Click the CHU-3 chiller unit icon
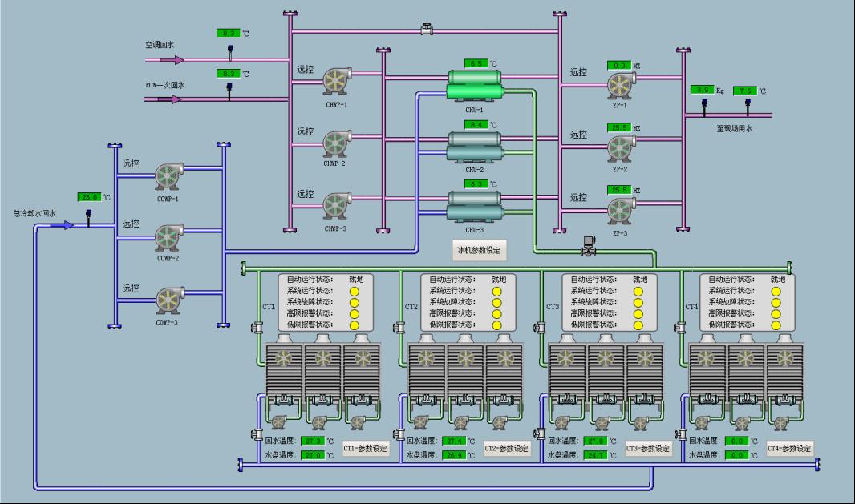Screen dimensions: 855x504 click(474, 206)
